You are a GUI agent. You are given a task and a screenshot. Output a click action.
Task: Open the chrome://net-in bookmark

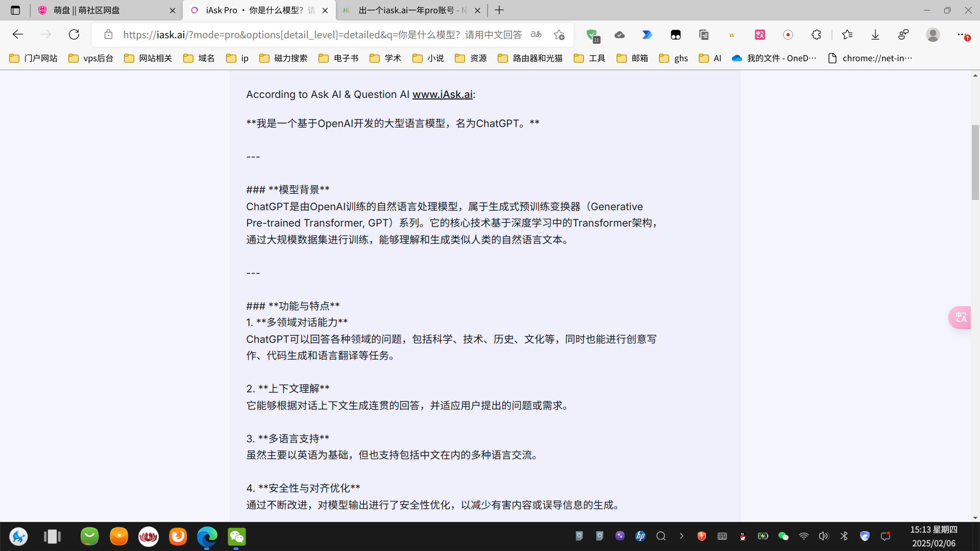(870, 58)
